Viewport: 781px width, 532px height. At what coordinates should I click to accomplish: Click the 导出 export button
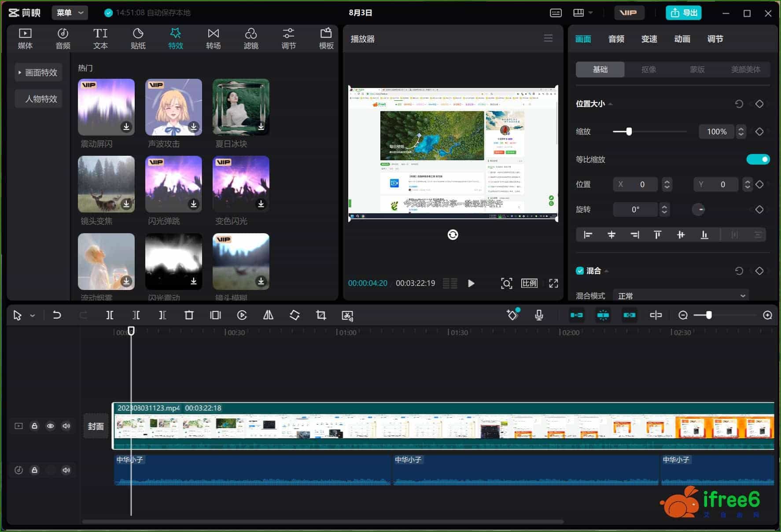(683, 13)
